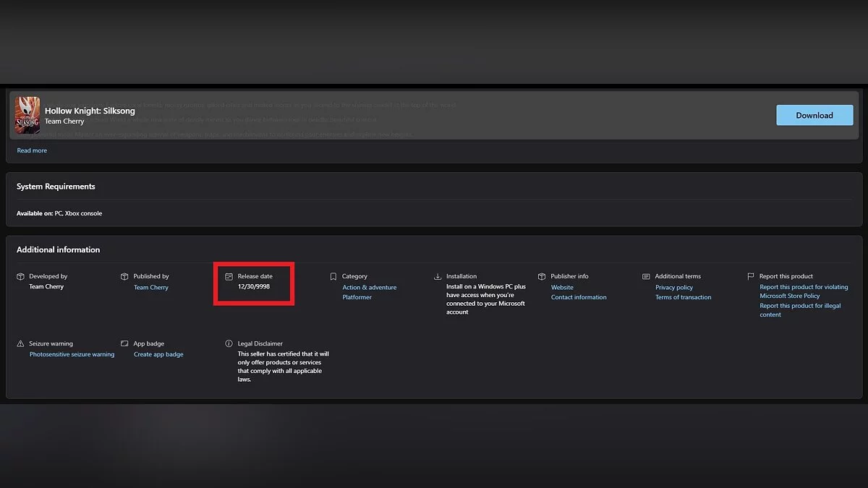Open the Platformer category link
Screen dimensions: 868x488
(x=357, y=297)
